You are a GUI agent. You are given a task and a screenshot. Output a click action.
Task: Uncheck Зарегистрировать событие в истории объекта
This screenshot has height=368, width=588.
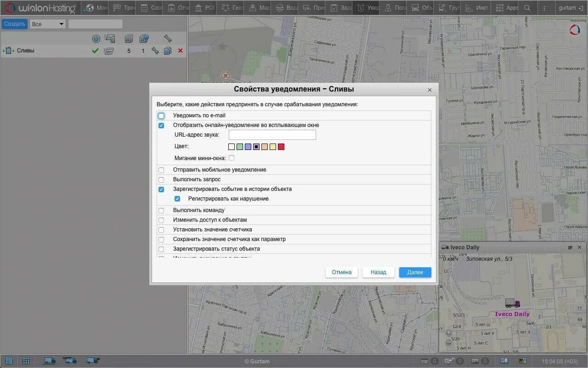(161, 190)
